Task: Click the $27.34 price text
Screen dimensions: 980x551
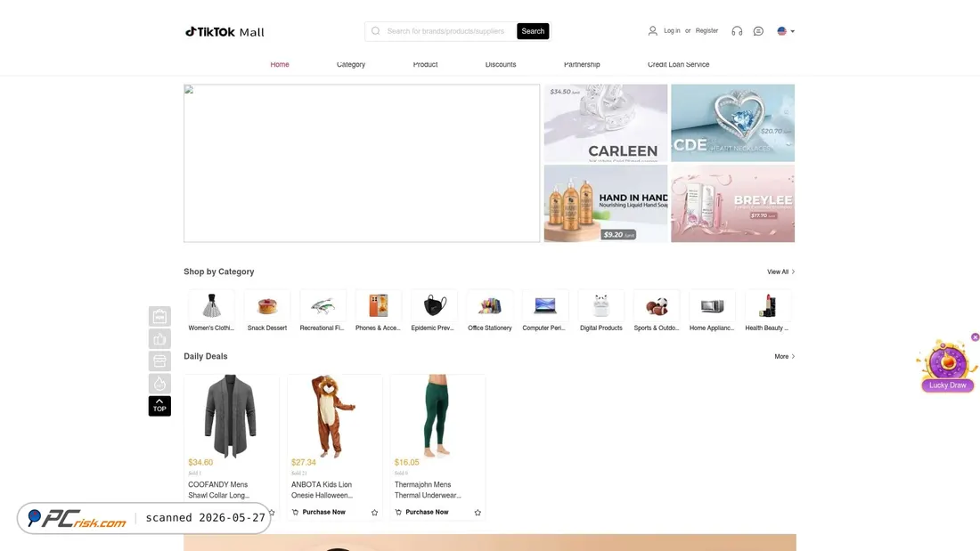Action: tap(303, 463)
